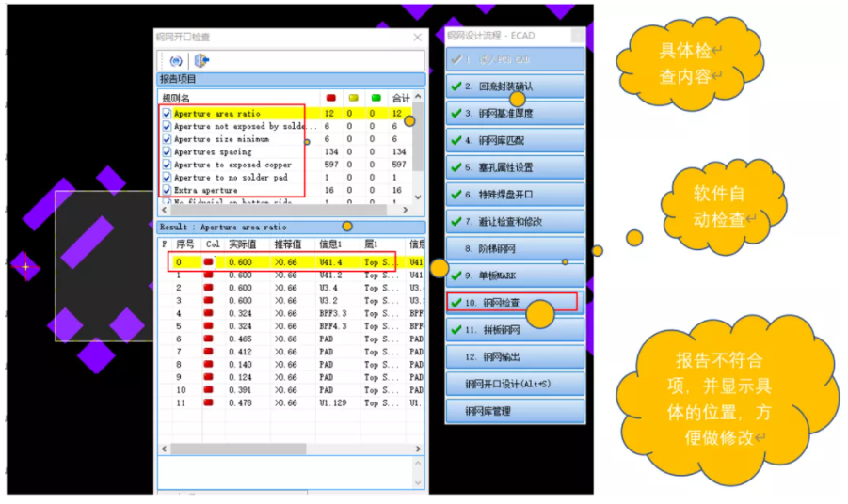Click the up arrow of the rule list scrollbar
Image resolution: width=848 pixels, height=504 pixels.
tap(418, 97)
